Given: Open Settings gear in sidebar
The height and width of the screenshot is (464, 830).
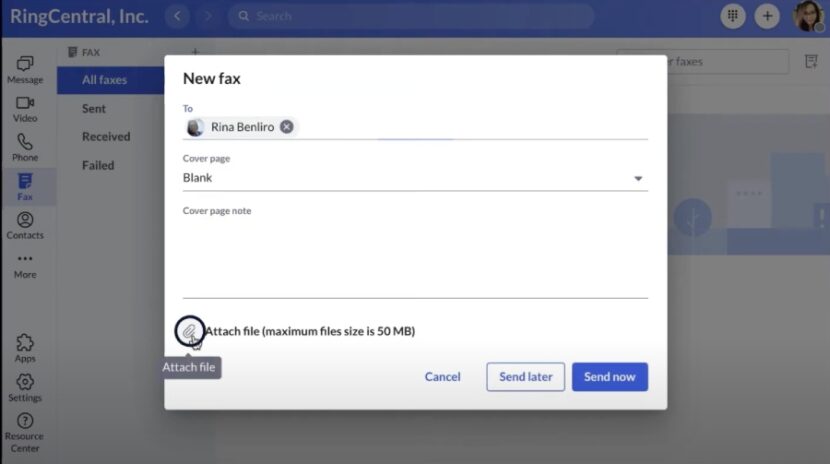Looking at the screenshot, I should pyautogui.click(x=25, y=387).
